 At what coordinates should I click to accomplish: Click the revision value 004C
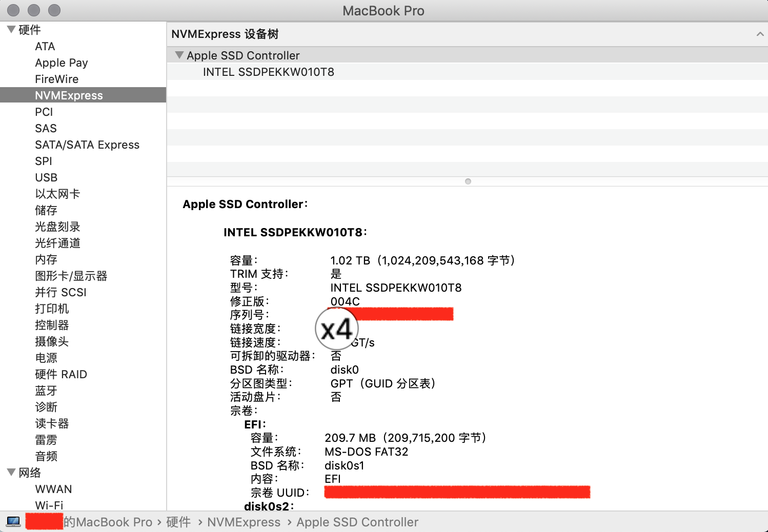345,301
